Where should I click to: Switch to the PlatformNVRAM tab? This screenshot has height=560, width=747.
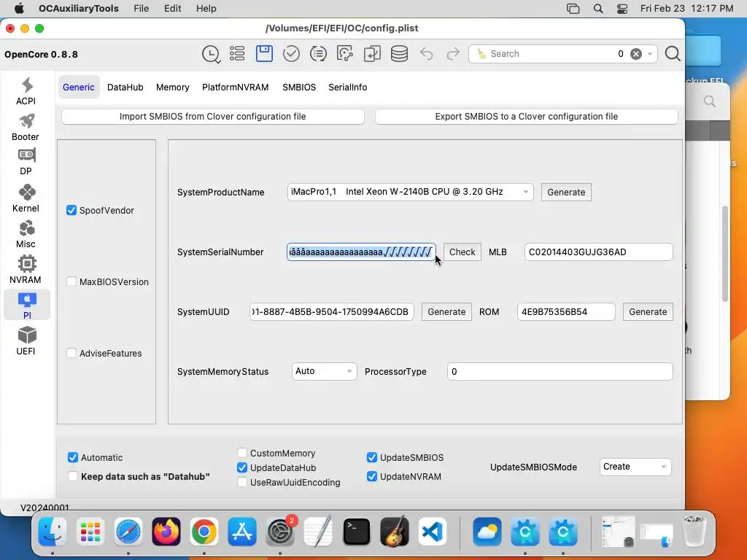(x=236, y=87)
